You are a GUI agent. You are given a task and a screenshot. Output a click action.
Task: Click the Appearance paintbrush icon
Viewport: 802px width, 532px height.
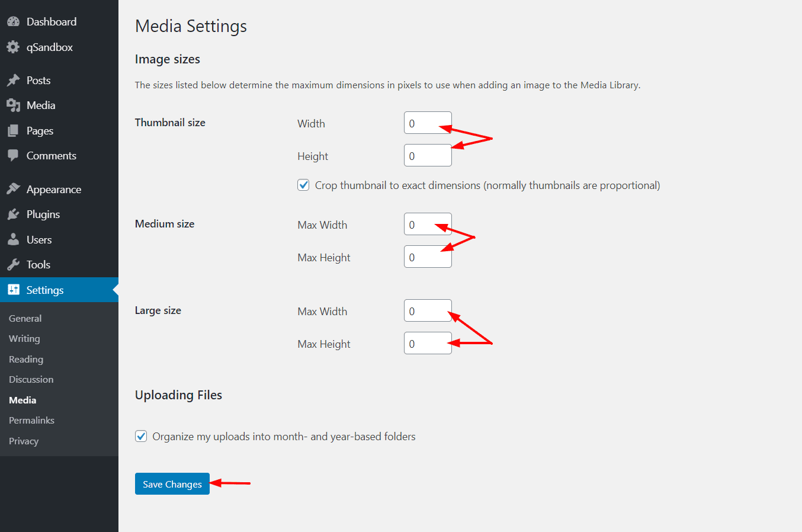pyautogui.click(x=13, y=189)
